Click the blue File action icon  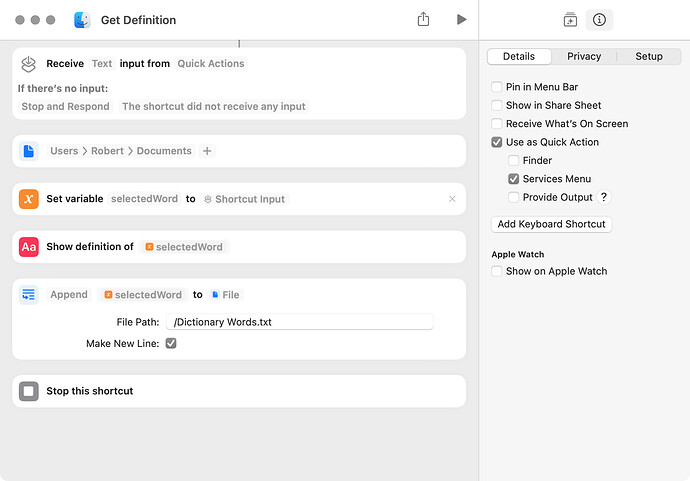(29, 151)
